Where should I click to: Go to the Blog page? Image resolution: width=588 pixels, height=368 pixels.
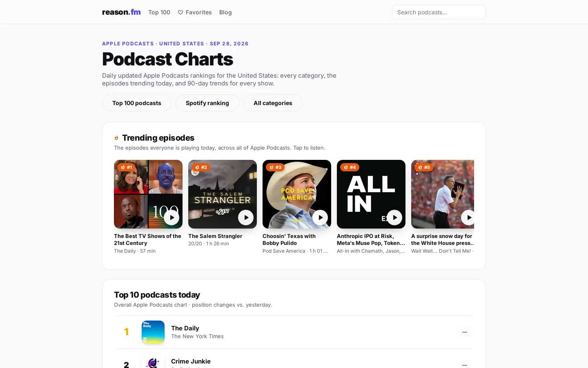(x=225, y=12)
